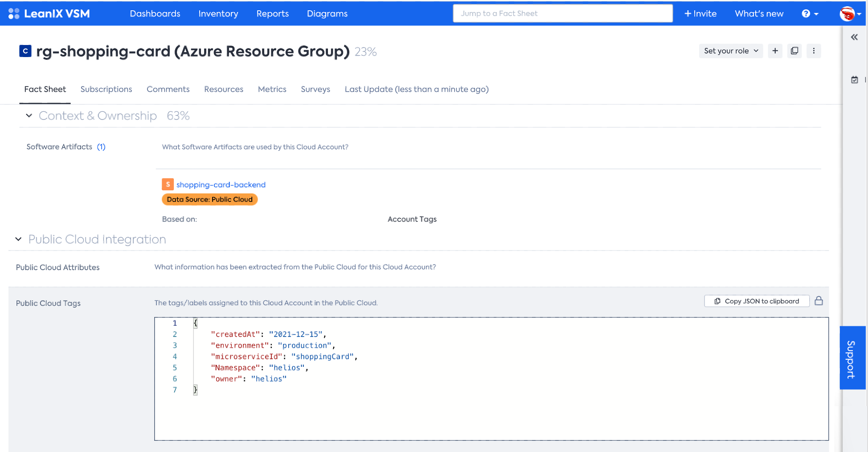Click the blue C Fact Sheet type icon

click(x=25, y=51)
